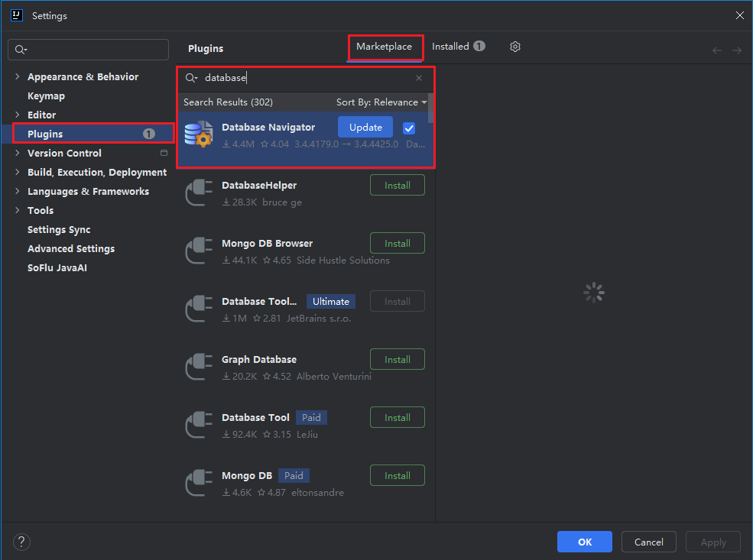
Task: Expand Languages & Frameworks section
Action: (x=18, y=191)
